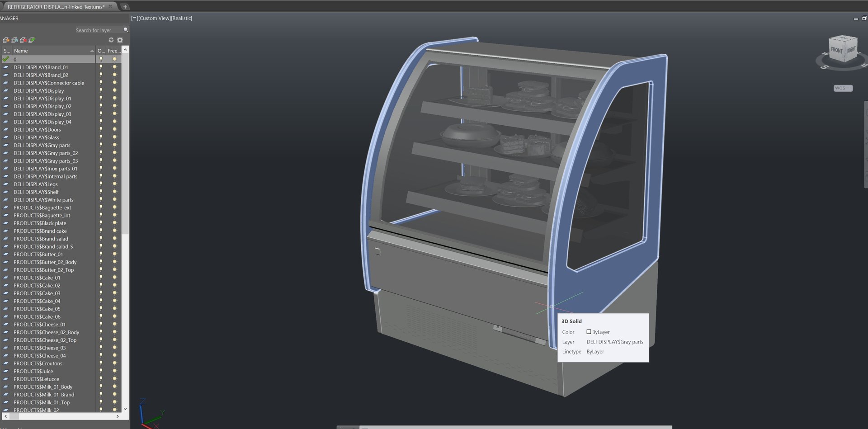The height and width of the screenshot is (429, 868).
Task: Minimize the viewport window
Action: (855, 19)
